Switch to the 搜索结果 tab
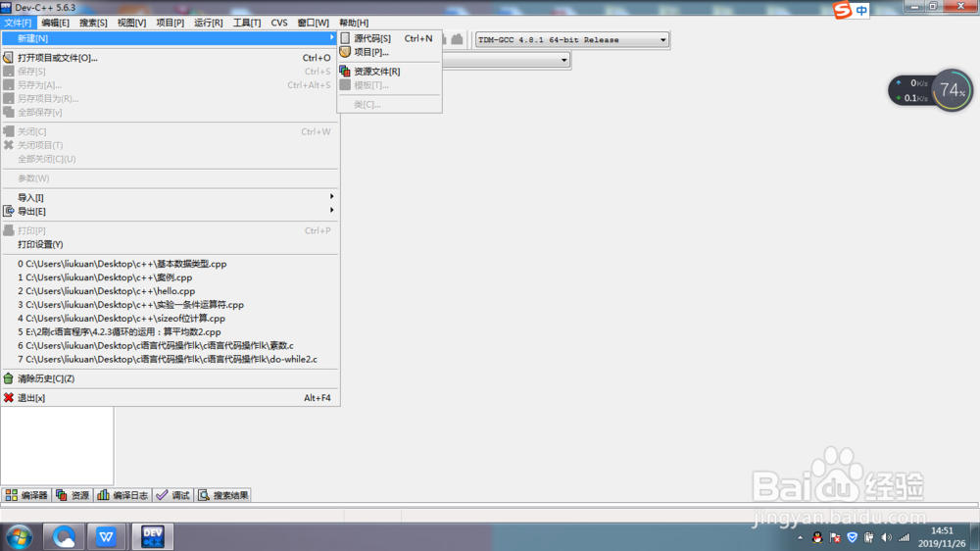Screen dimensions: 980x551 [x=223, y=495]
